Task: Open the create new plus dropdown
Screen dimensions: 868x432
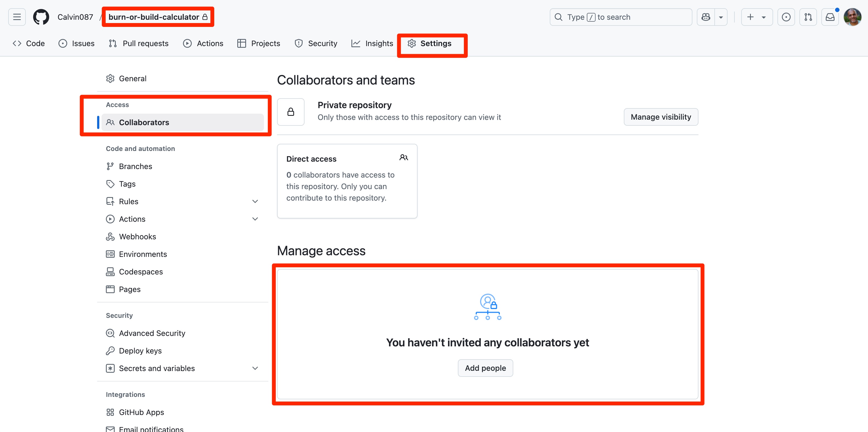Action: click(x=756, y=17)
